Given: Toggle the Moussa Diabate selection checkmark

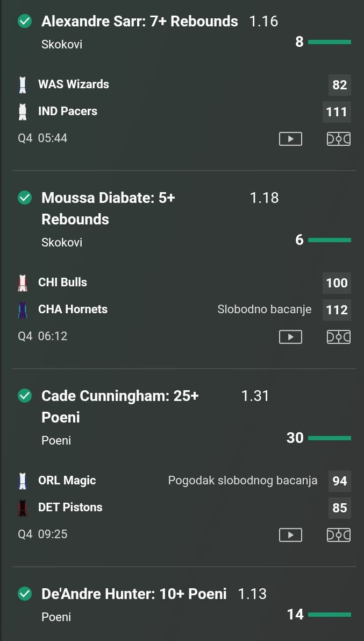Looking at the screenshot, I should [25, 198].
